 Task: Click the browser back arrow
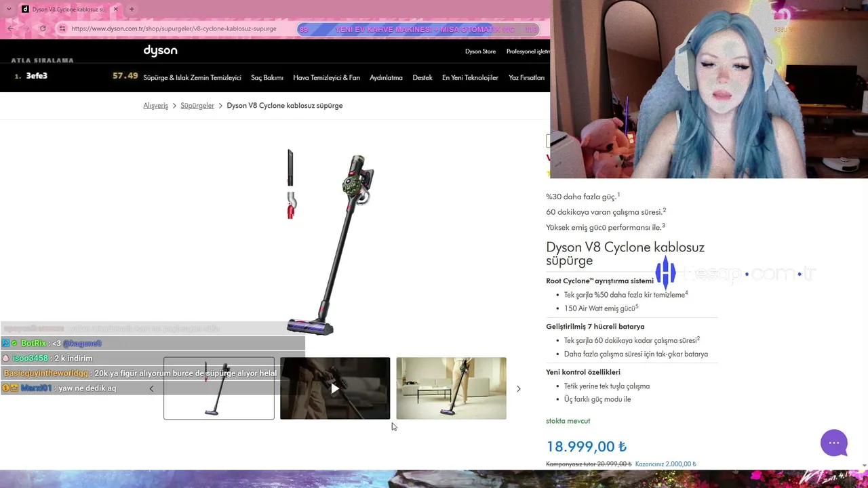pyautogui.click(x=11, y=28)
